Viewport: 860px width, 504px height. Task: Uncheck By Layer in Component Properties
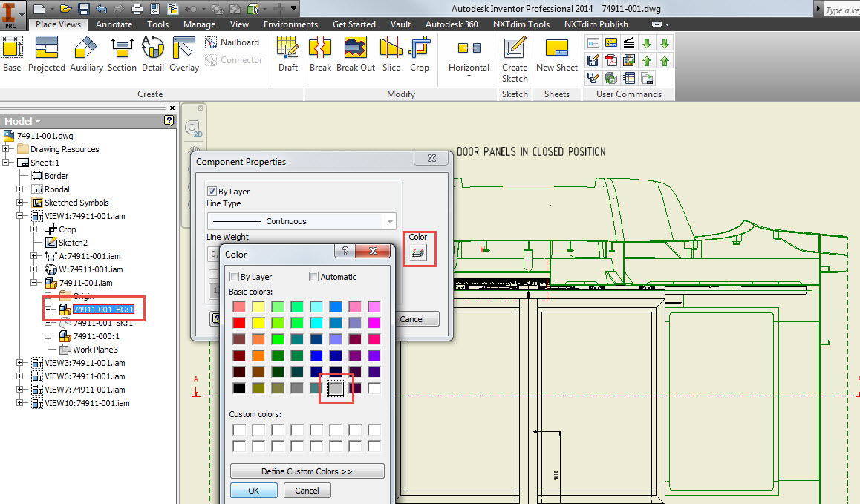212,192
